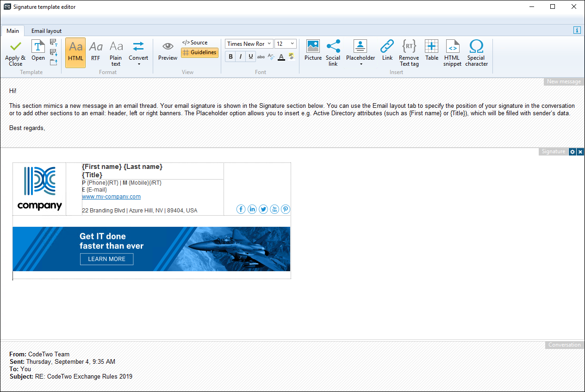Select the jet fighter banner image
Screen dimensions: 585x392
pos(151,249)
